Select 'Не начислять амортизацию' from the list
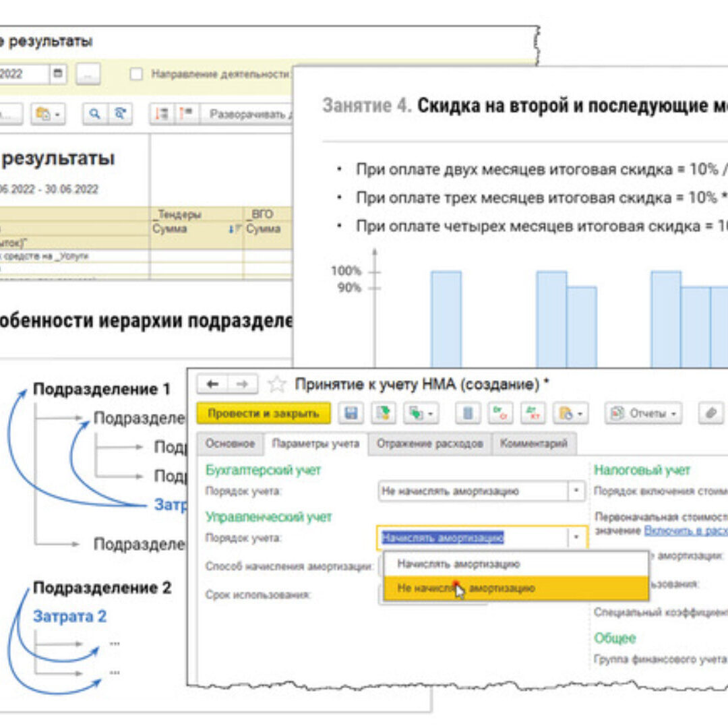This screenshot has width=728, height=728. point(466,588)
